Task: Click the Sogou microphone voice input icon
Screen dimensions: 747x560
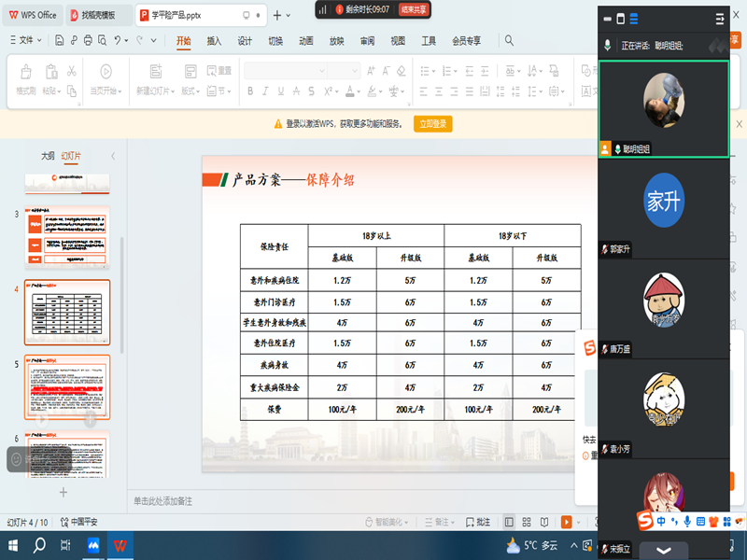Action: coord(686,522)
